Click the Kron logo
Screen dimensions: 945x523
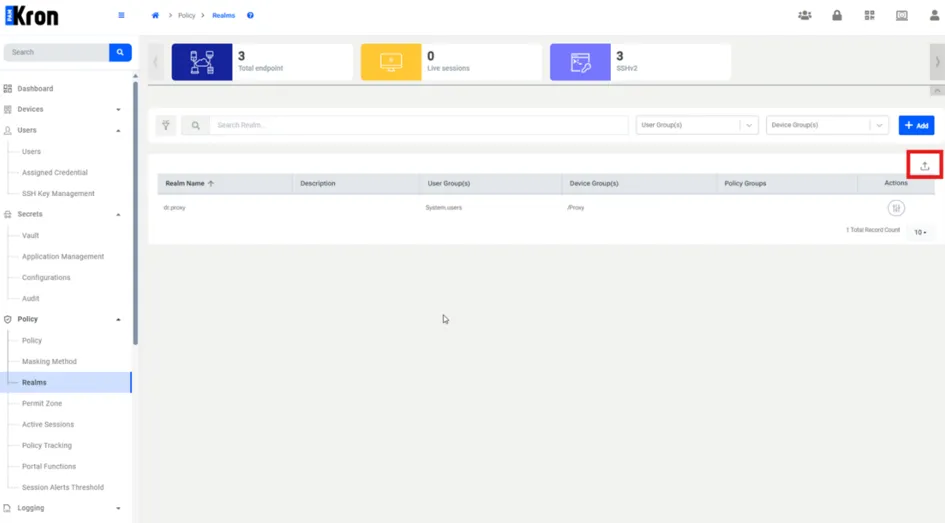pyautogui.click(x=32, y=16)
